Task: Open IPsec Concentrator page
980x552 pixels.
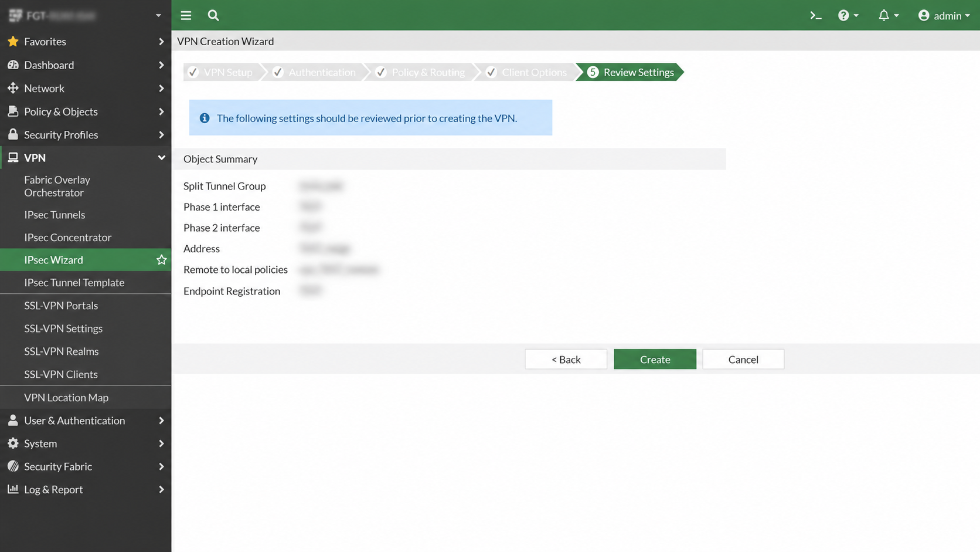Action: click(67, 237)
